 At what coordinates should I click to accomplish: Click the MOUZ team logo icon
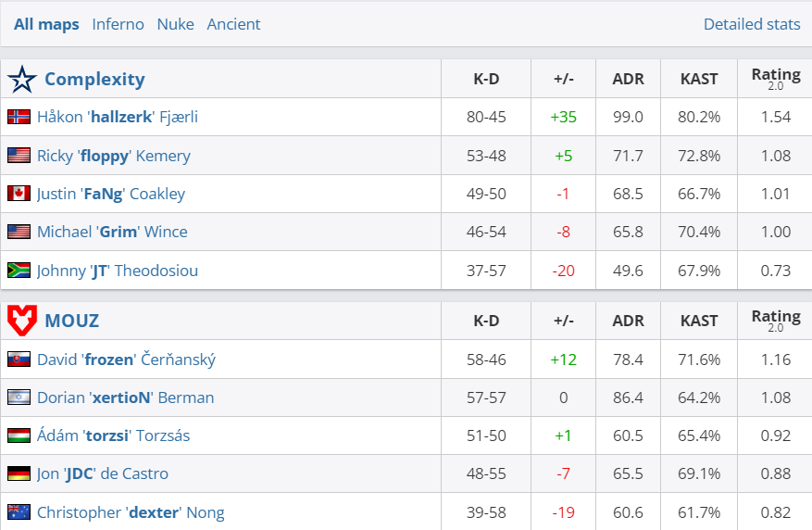tap(21, 321)
